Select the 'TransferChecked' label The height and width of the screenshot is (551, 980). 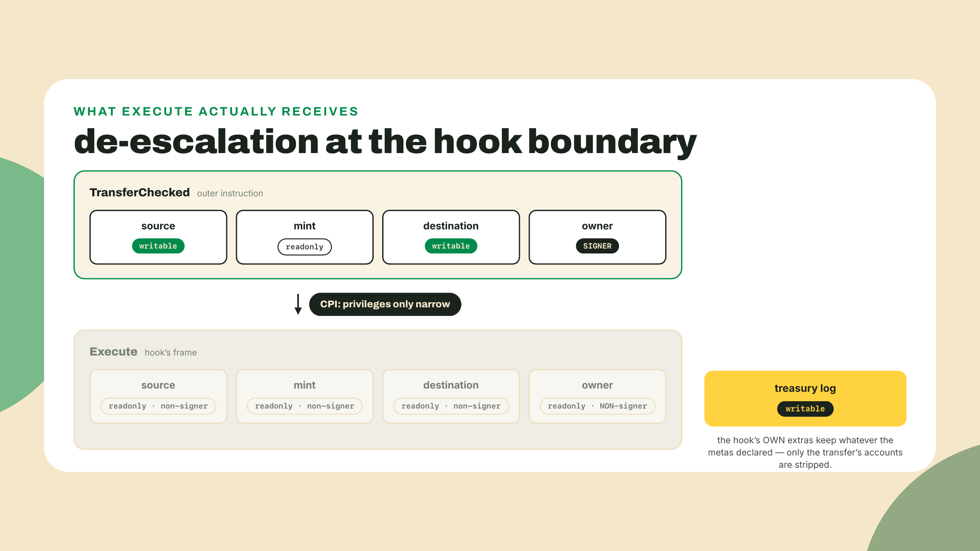[140, 192]
